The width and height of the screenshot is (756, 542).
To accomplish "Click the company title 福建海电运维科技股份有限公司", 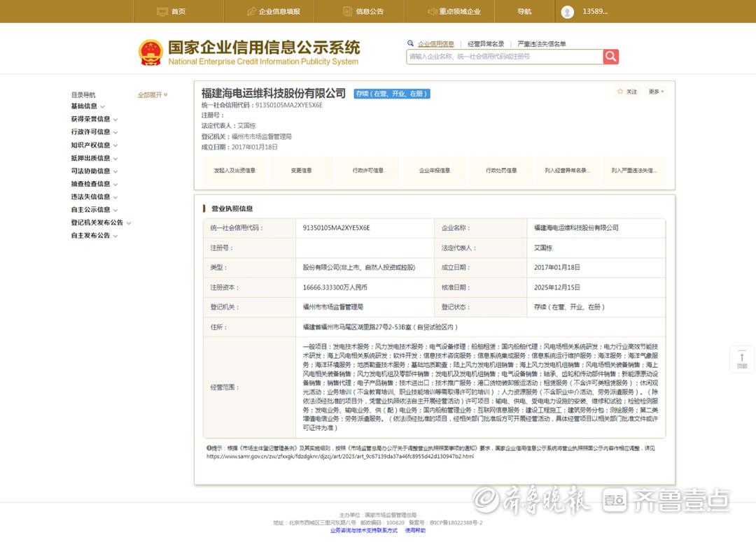I will 274,94.
